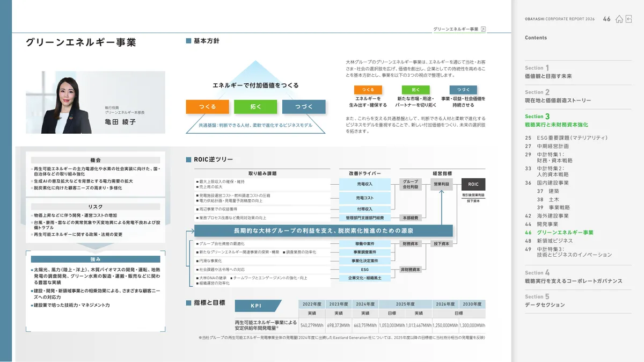Click the large orange つくる box in the triangle
Viewport: 644px width, 362px height.
pyautogui.click(x=208, y=107)
